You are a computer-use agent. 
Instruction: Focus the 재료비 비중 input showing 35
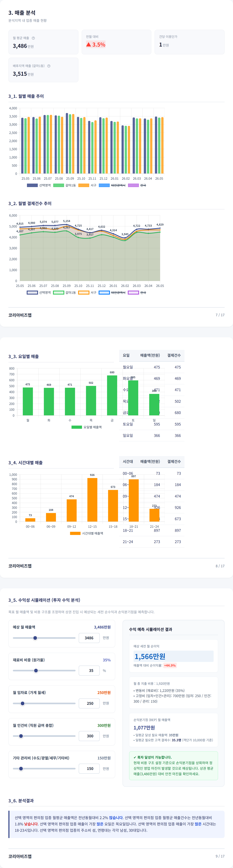click(89, 671)
